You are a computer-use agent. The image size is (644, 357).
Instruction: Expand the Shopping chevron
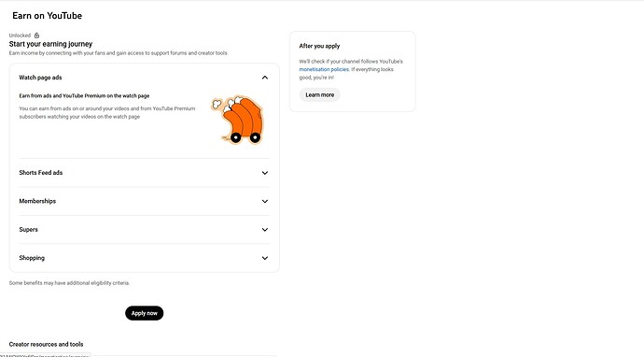point(265,258)
